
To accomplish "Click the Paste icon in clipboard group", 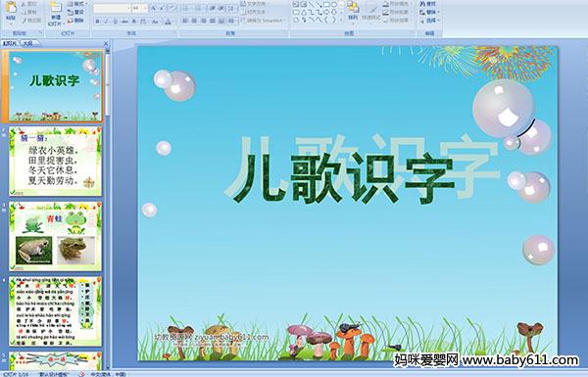I will [11, 11].
